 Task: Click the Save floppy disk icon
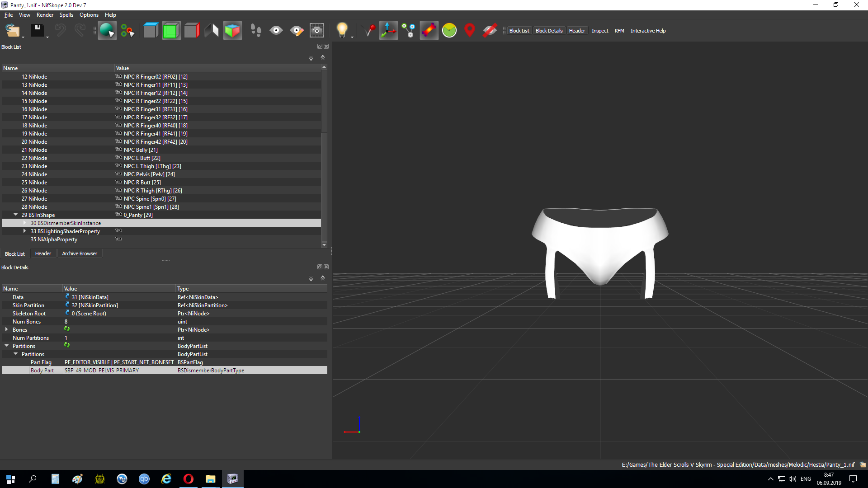[x=37, y=31]
